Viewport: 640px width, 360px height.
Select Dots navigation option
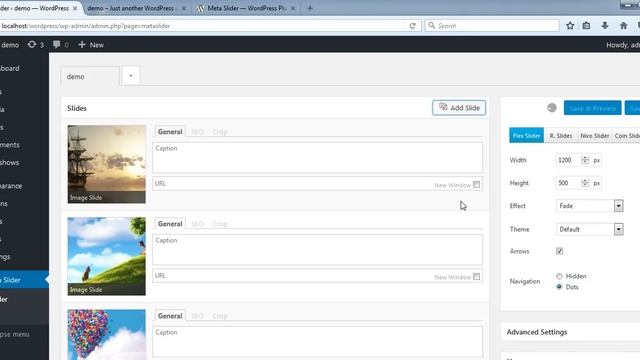[x=559, y=287]
